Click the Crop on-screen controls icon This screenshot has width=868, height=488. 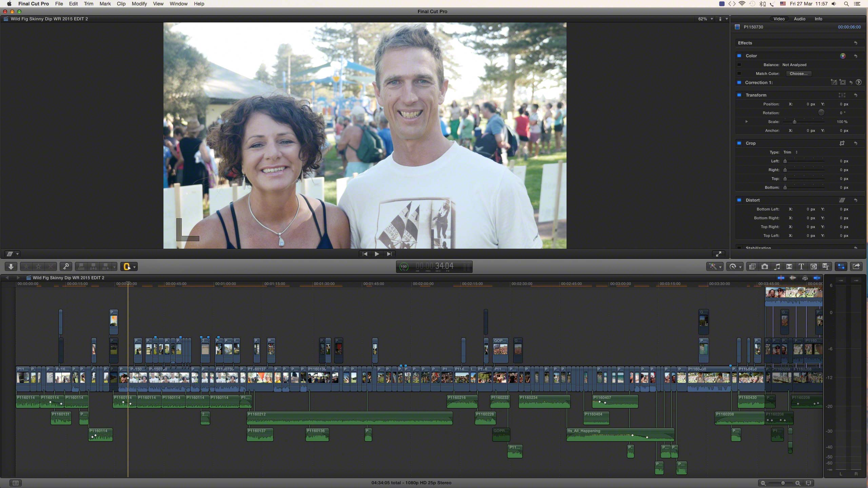pos(842,143)
